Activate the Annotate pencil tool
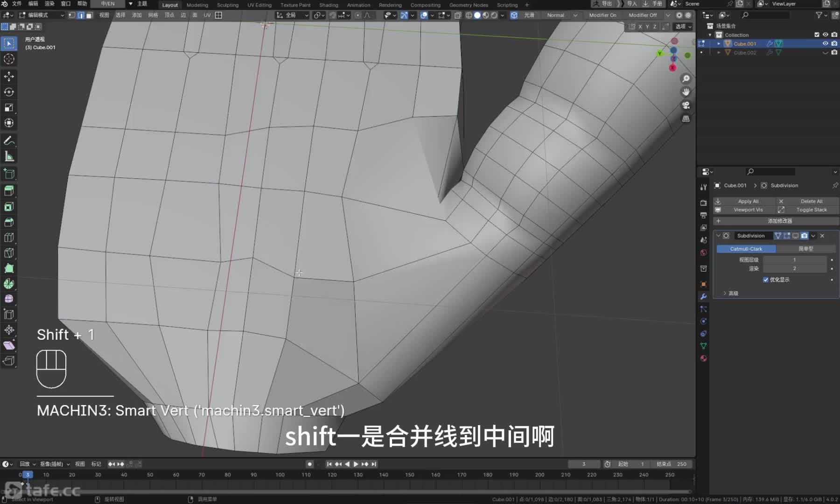This screenshot has width=840, height=504. click(x=9, y=141)
